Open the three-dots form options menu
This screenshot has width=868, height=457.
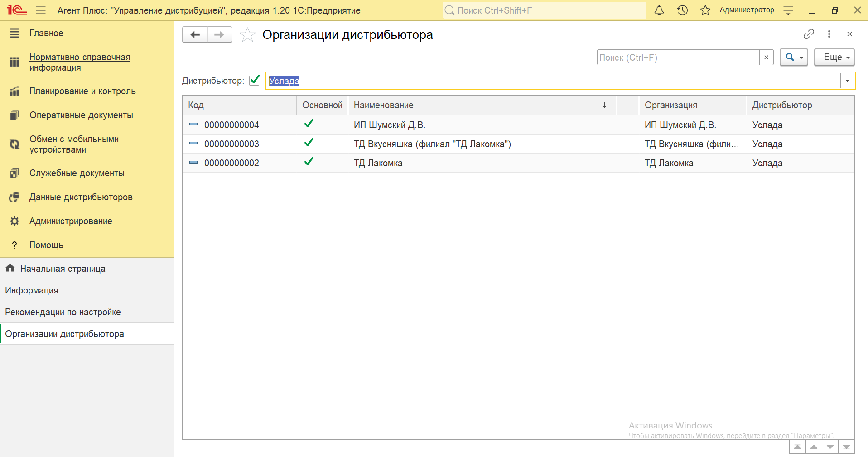click(829, 34)
